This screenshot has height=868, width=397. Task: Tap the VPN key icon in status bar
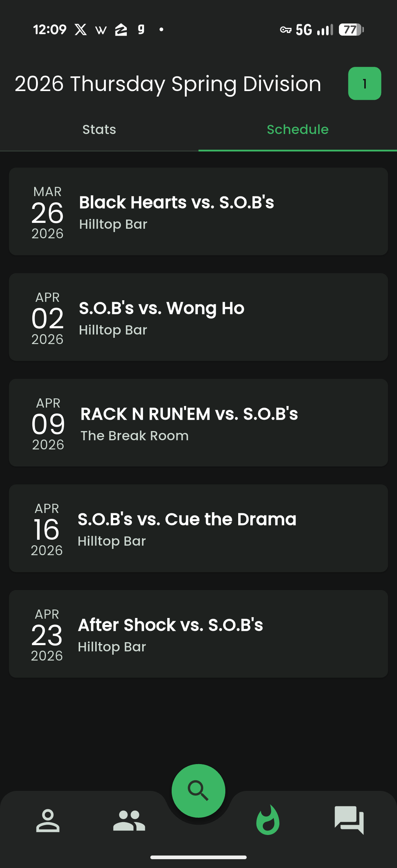click(x=286, y=30)
